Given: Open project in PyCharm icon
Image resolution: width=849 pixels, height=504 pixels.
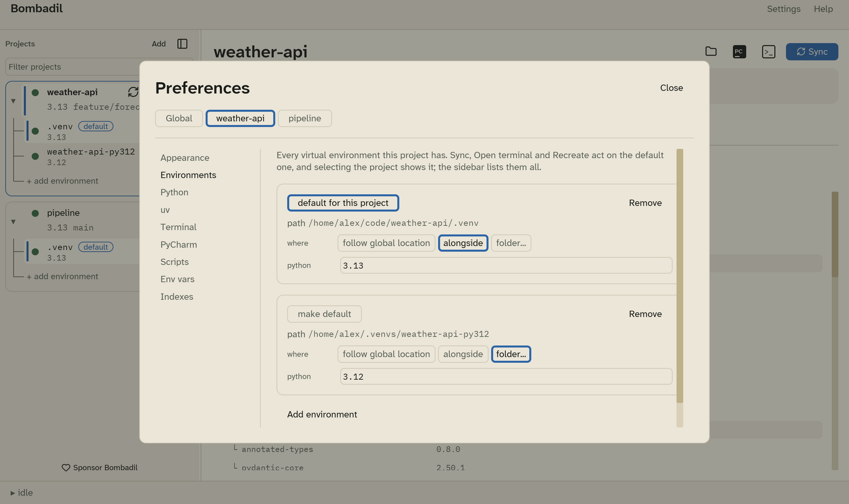Looking at the screenshot, I should [x=739, y=51].
